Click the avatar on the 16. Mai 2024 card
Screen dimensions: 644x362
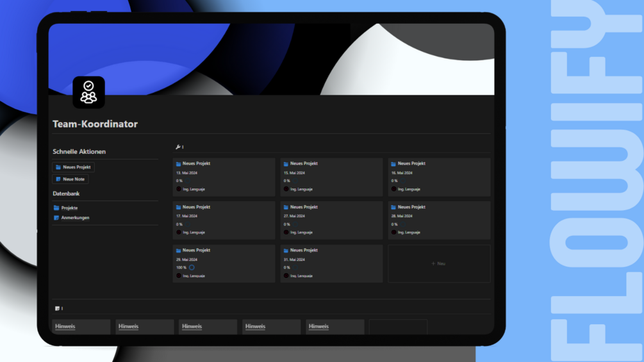click(394, 189)
